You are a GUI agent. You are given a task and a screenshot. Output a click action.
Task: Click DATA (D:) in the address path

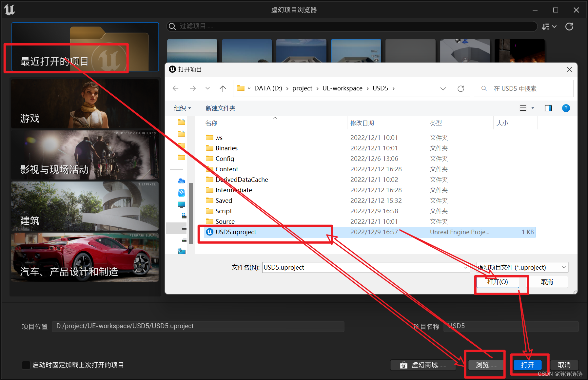pyautogui.click(x=268, y=88)
